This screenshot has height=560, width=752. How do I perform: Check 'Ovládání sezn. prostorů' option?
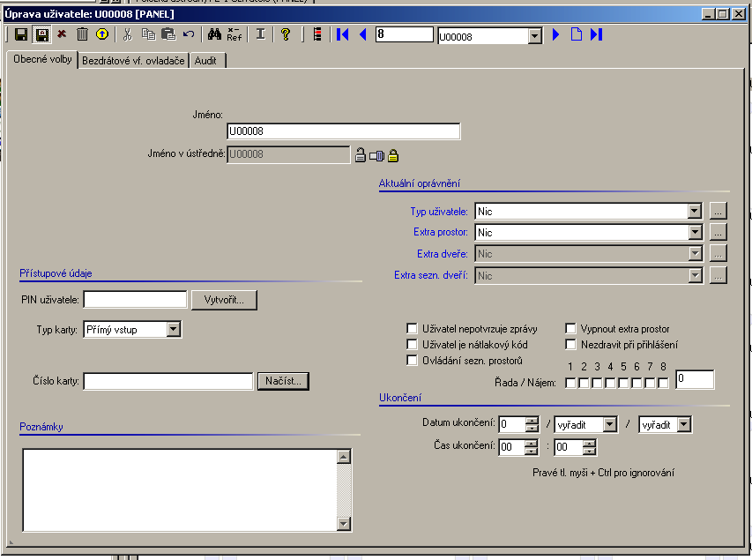point(412,361)
